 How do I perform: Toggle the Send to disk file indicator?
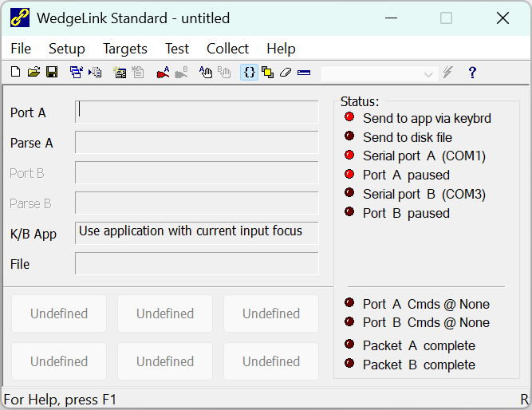pyautogui.click(x=349, y=136)
